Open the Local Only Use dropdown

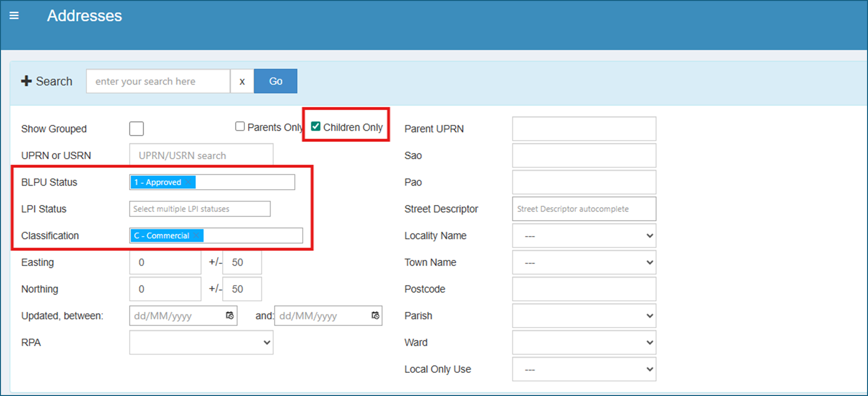click(x=584, y=370)
